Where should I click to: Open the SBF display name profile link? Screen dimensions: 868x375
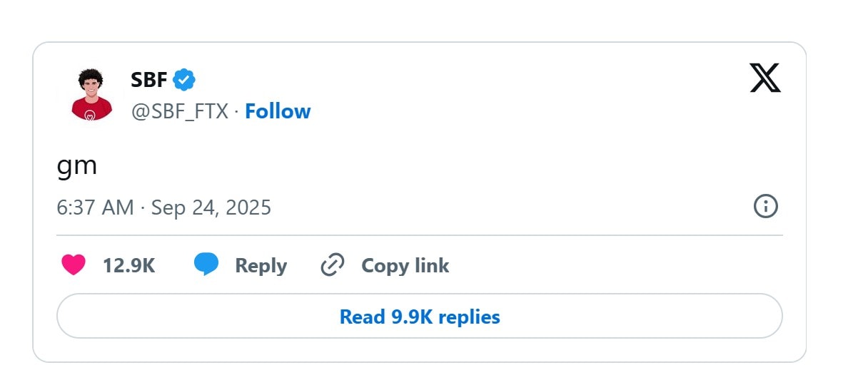point(148,80)
